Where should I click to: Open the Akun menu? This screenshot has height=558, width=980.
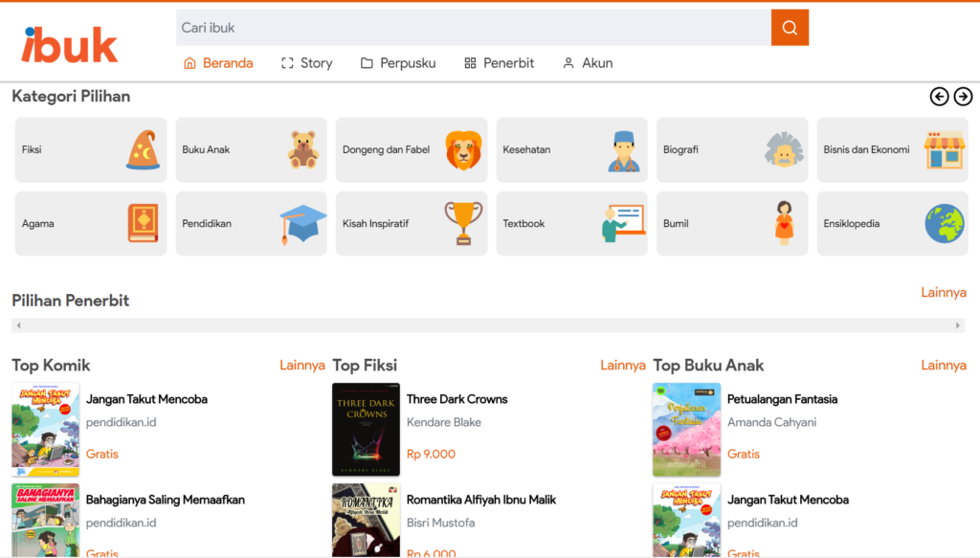click(x=588, y=63)
